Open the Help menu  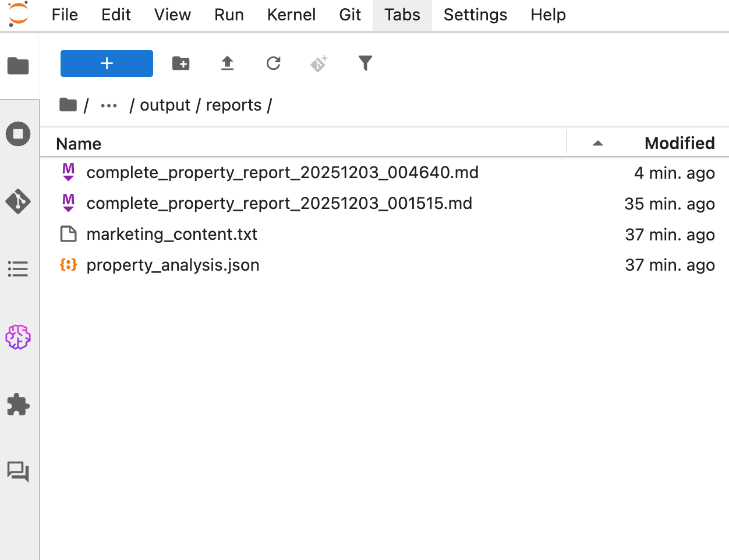pyautogui.click(x=548, y=15)
